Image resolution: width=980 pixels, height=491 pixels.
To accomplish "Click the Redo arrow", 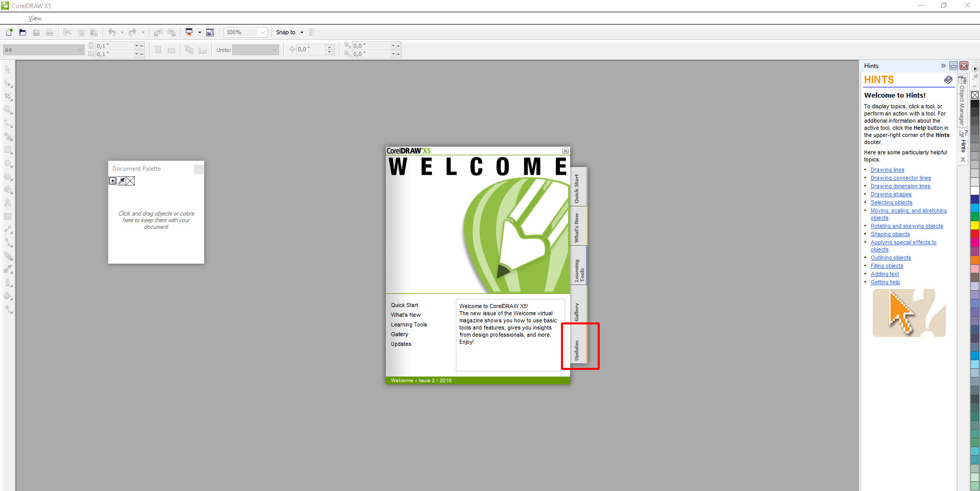I will click(x=133, y=32).
